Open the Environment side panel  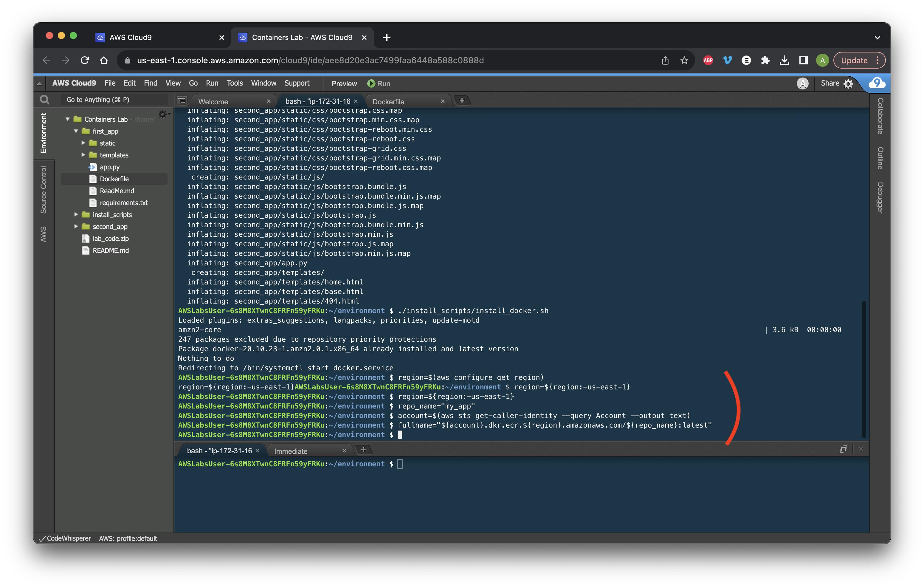click(x=43, y=133)
